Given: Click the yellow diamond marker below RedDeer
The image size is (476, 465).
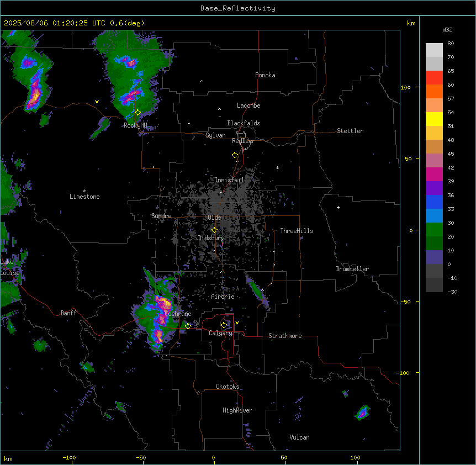Looking at the screenshot, I should point(235,155).
